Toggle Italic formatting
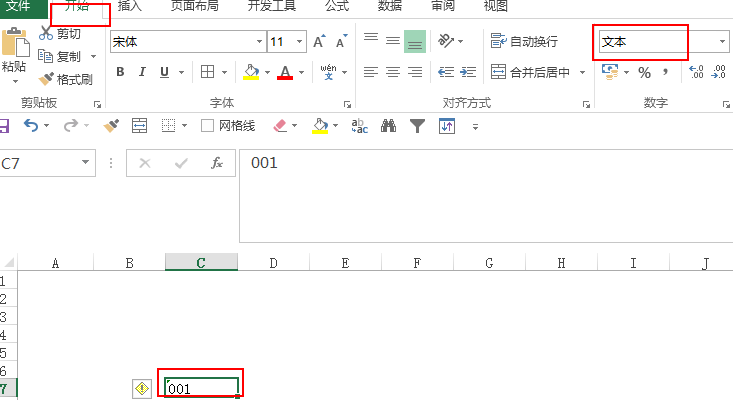This screenshot has height=400, width=733. coord(142,72)
